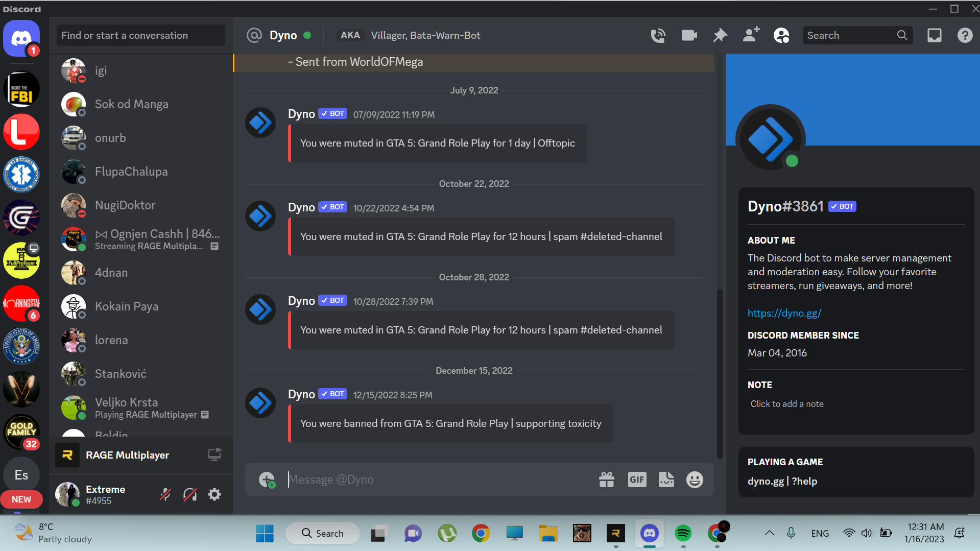Open the Nitro gift button

(x=607, y=480)
